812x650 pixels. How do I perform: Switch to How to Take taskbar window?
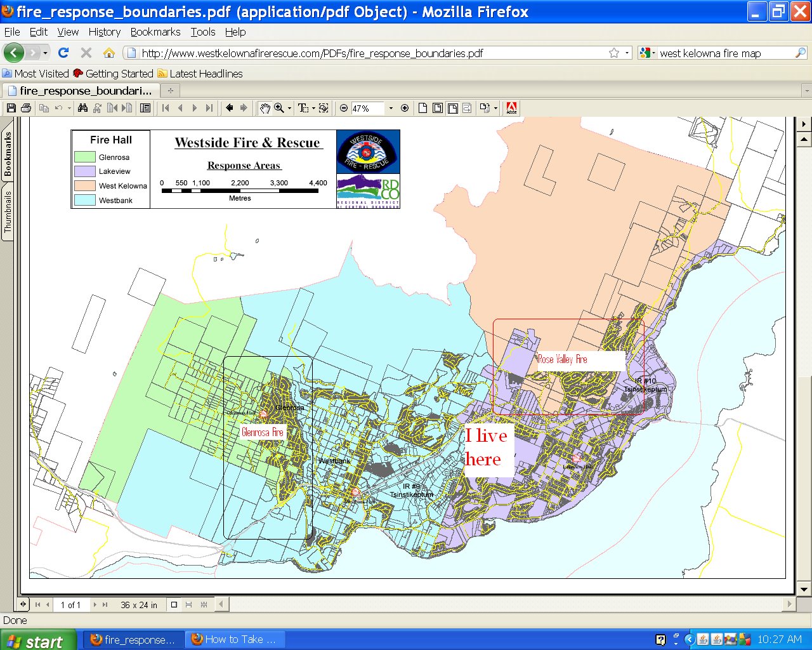coord(235,640)
